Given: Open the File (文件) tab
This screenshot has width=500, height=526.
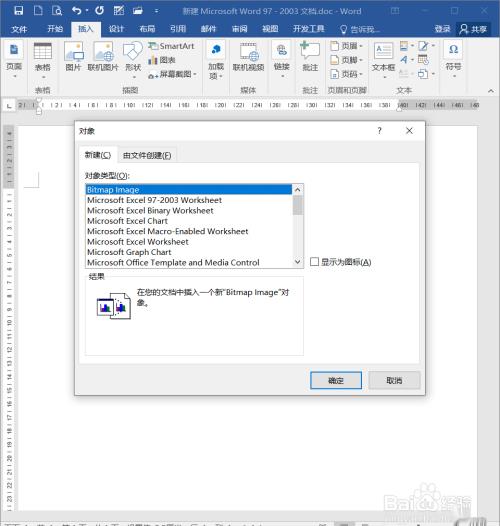Looking at the screenshot, I should tap(19, 29).
